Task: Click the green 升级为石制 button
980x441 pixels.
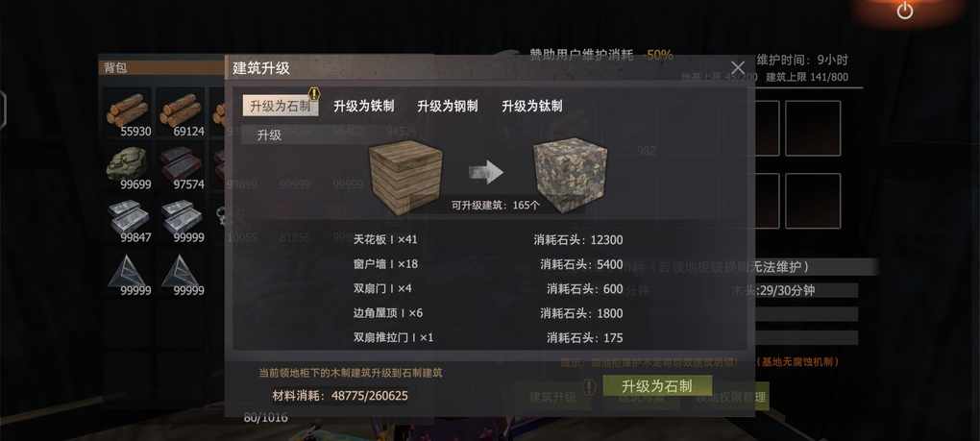Action: (x=657, y=385)
